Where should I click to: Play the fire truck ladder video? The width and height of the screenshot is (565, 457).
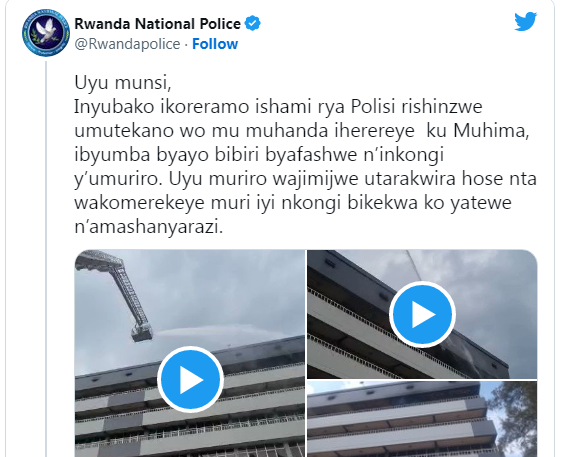(x=191, y=380)
